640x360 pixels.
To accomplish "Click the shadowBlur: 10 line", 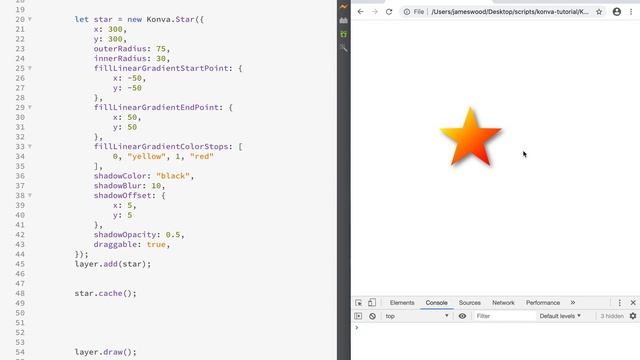I will (x=129, y=186).
